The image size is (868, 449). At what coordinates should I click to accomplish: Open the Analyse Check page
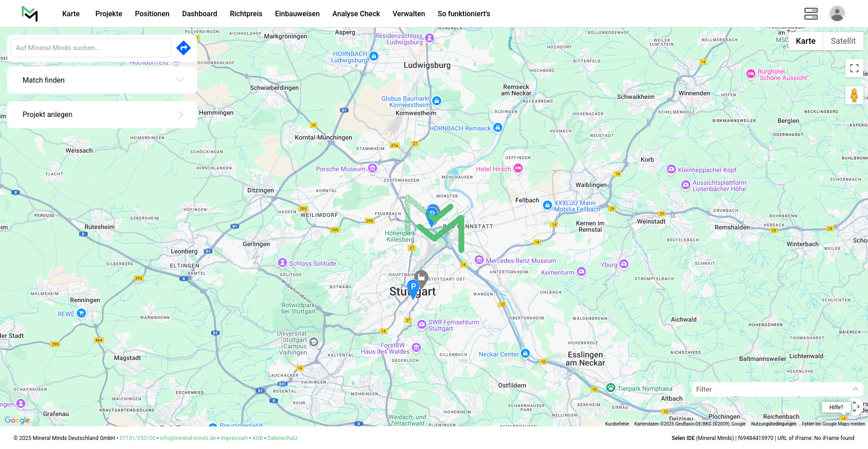tap(356, 14)
